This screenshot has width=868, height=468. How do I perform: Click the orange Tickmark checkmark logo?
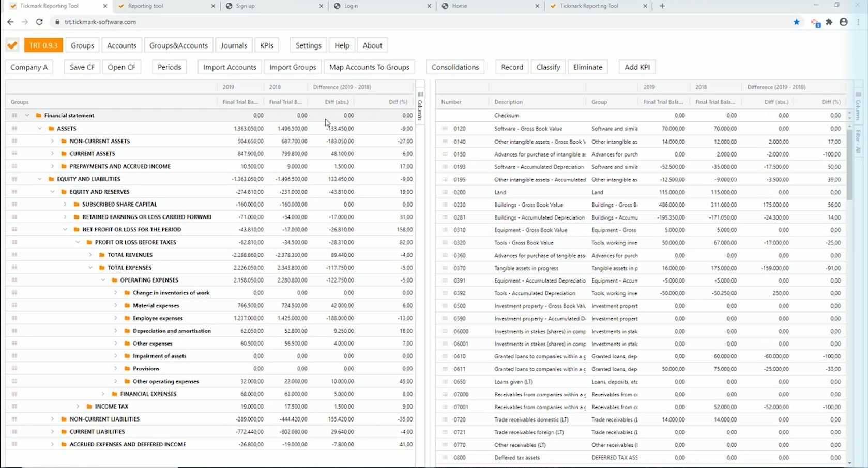coord(12,45)
